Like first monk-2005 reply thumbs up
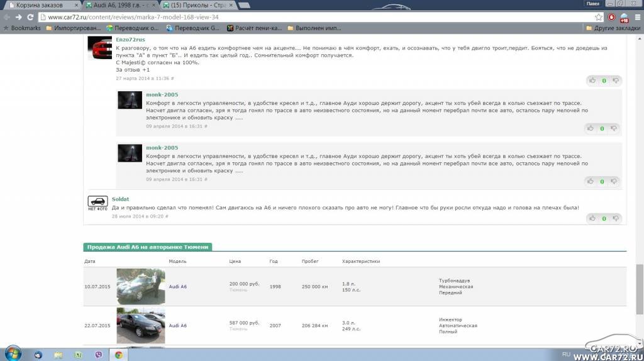The height and width of the screenshot is (361, 644). pos(590,128)
